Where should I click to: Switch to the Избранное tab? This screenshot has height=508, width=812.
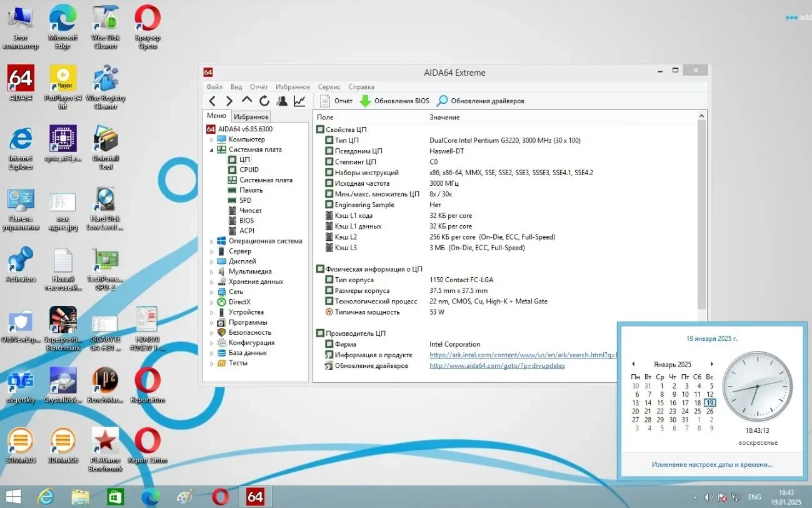(251, 117)
